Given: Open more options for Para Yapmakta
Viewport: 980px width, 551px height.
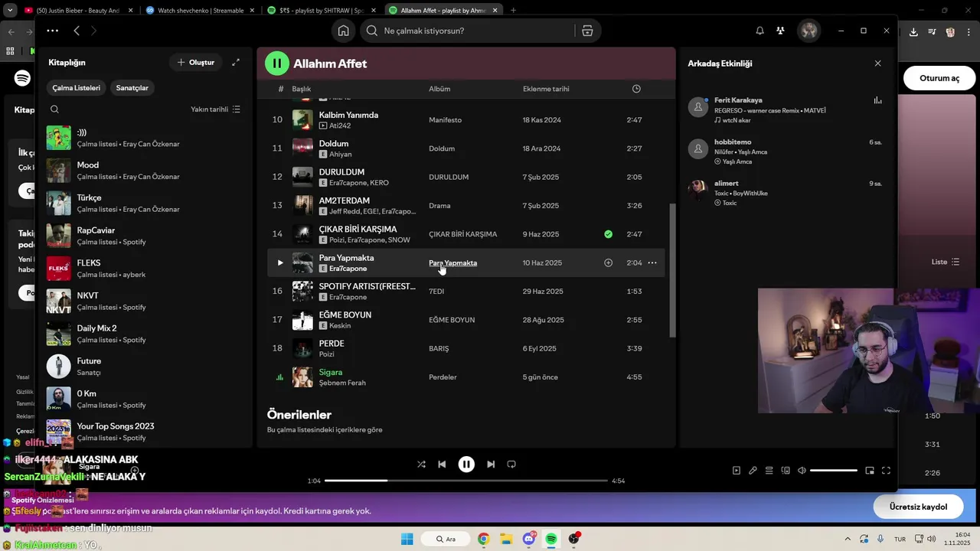Looking at the screenshot, I should [x=652, y=262].
